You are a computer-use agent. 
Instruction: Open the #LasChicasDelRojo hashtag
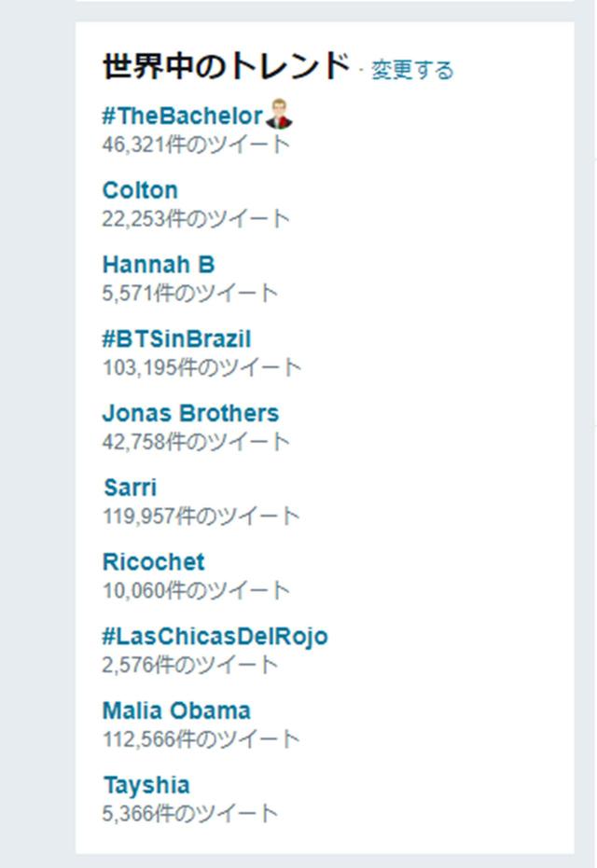[215, 637]
